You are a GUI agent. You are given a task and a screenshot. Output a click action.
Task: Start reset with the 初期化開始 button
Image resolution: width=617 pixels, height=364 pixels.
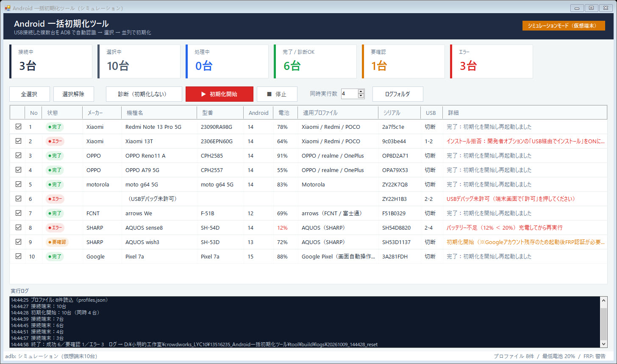[220, 94]
